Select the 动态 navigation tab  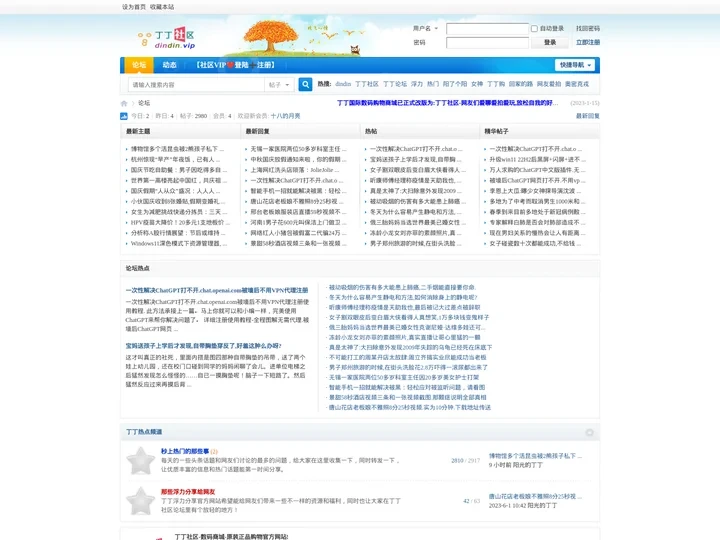[169, 65]
